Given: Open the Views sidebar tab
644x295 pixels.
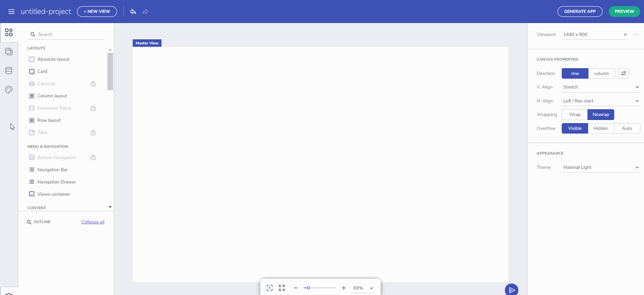Looking at the screenshot, I should pos(9,52).
